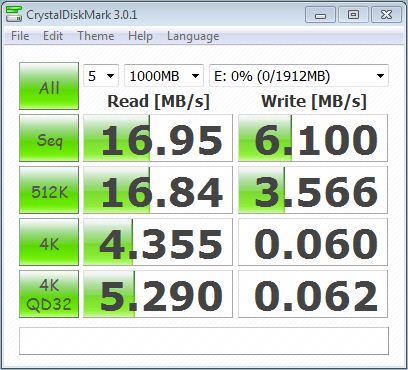Maximize the CrystalDiskMark window
The image size is (408, 370).
[x=353, y=15]
